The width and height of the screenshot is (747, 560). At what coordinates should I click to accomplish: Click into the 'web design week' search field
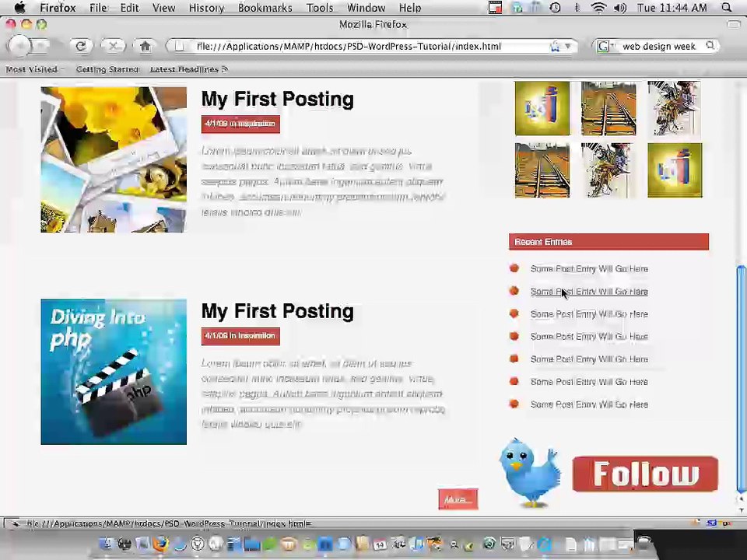[x=659, y=46]
